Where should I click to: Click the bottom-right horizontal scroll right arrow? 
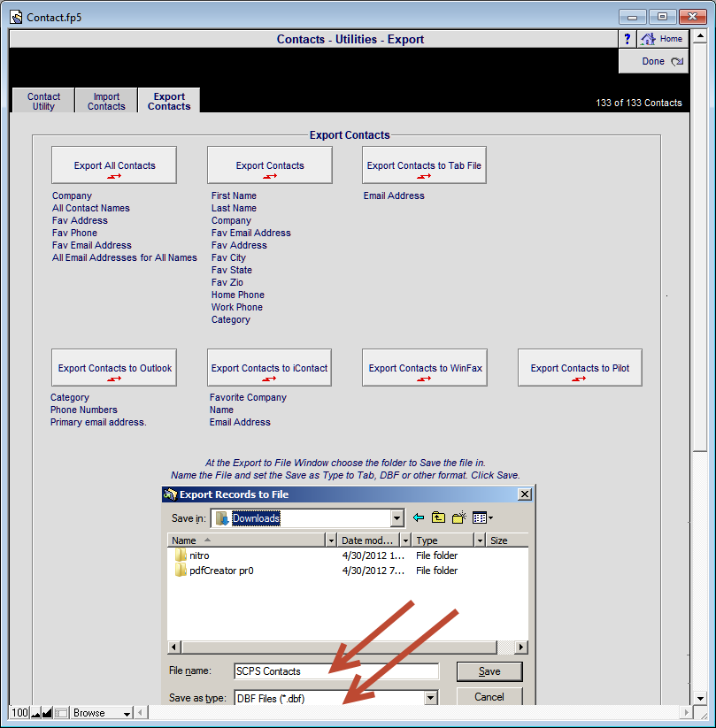coord(686,712)
